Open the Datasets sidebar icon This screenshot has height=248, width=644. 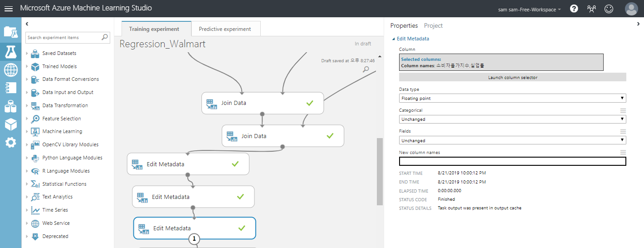(x=10, y=106)
